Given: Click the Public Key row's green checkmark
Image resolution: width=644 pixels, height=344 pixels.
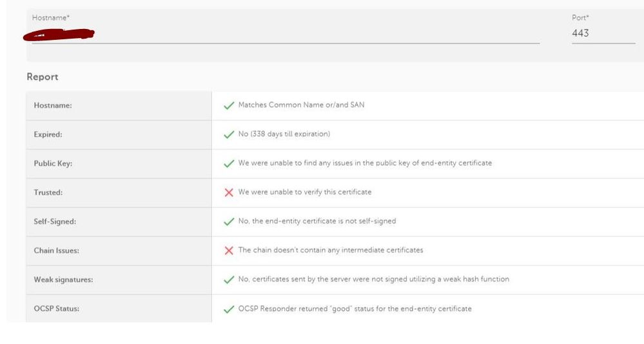Looking at the screenshot, I should point(229,164).
